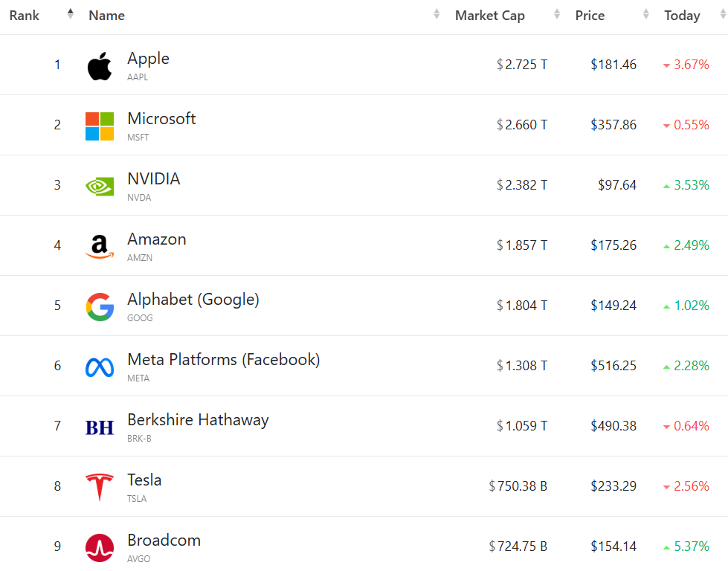Open the Meta Platforms (Facebook) link
Image resolution: width=728 pixels, height=571 pixels.
[x=224, y=360]
